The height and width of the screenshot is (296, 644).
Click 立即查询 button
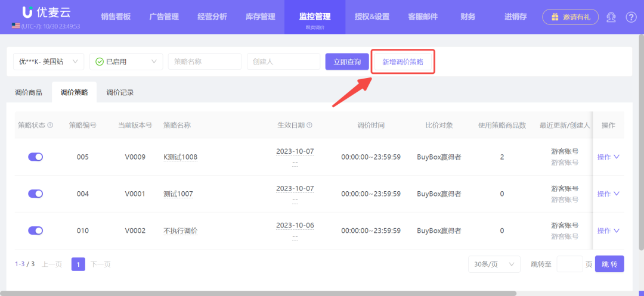pyautogui.click(x=347, y=61)
